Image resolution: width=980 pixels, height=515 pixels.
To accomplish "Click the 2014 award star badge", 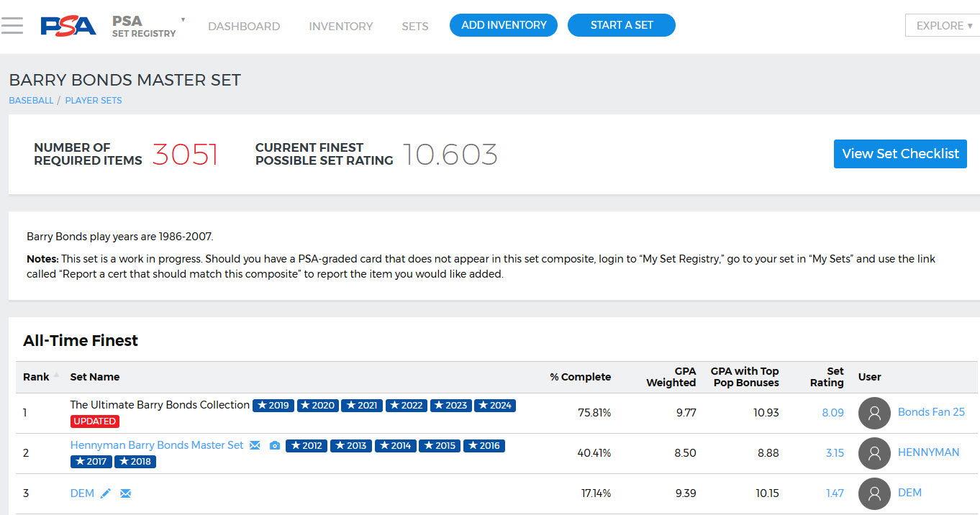I will click(x=395, y=446).
